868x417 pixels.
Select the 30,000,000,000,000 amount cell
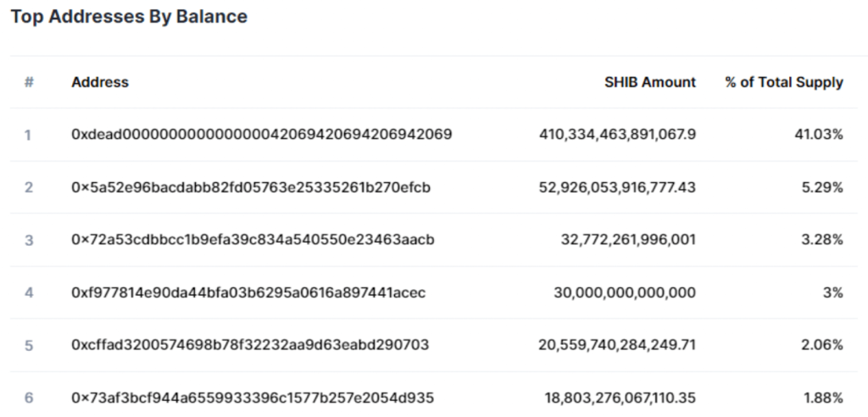pos(625,292)
